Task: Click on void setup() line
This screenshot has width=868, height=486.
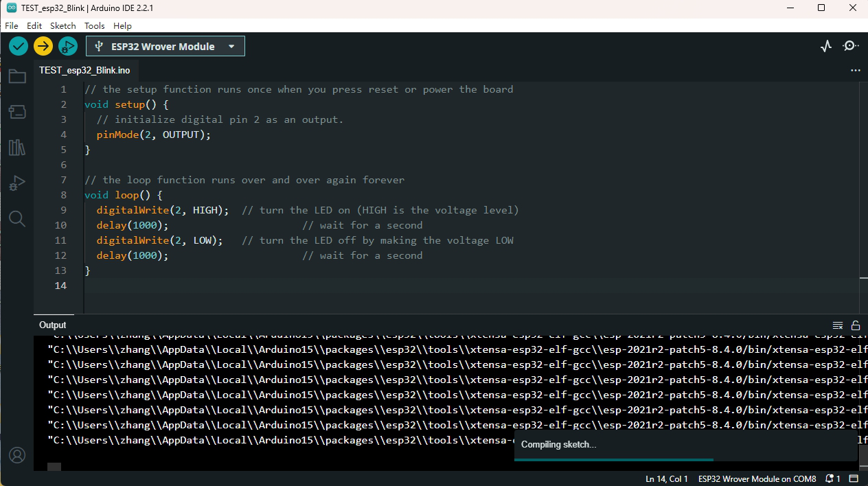Action: [x=126, y=104]
